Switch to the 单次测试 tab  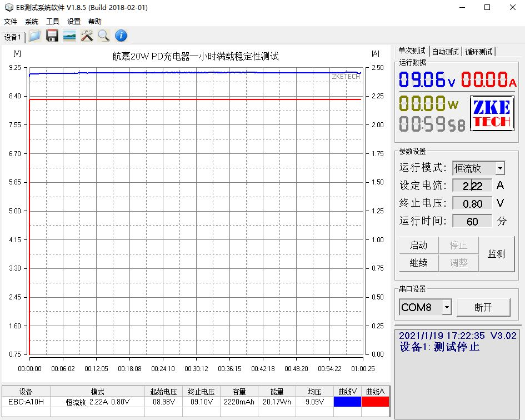point(412,51)
